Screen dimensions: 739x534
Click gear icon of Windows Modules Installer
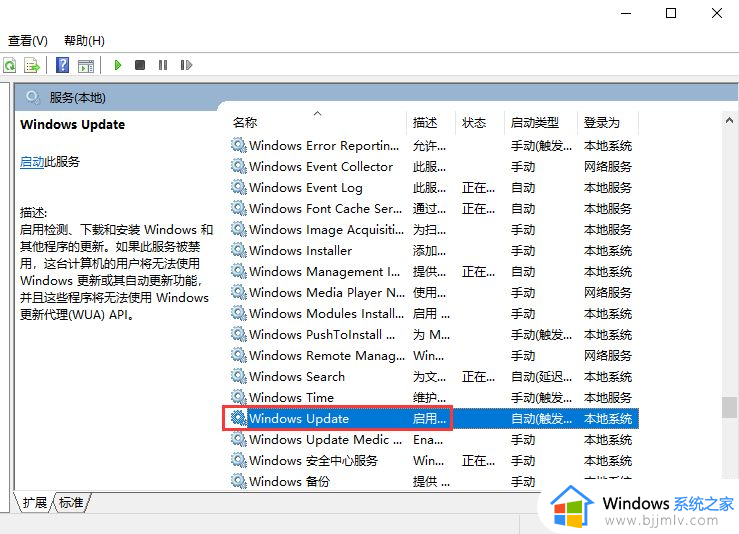click(238, 313)
